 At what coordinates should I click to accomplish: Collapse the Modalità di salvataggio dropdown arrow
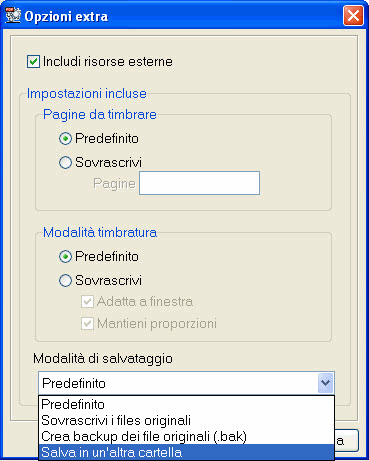325,383
